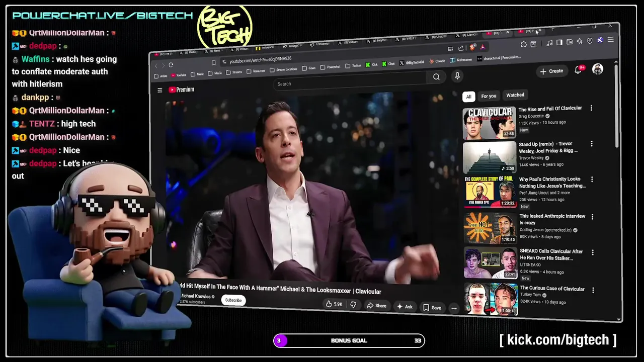644x362 pixels.
Task: Like the video with thumbs up
Action: (334, 304)
